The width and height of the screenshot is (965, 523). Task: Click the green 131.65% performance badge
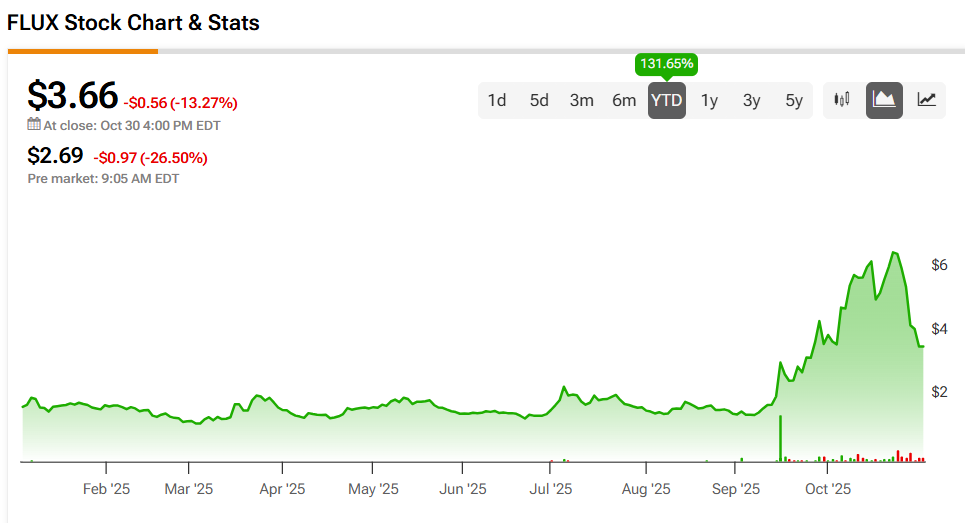coord(666,64)
